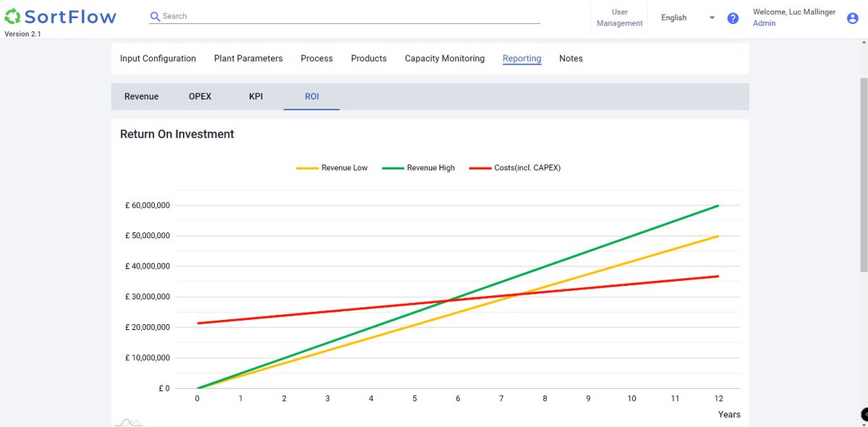Switch to the Revenue tab
868x427 pixels.
click(x=141, y=96)
